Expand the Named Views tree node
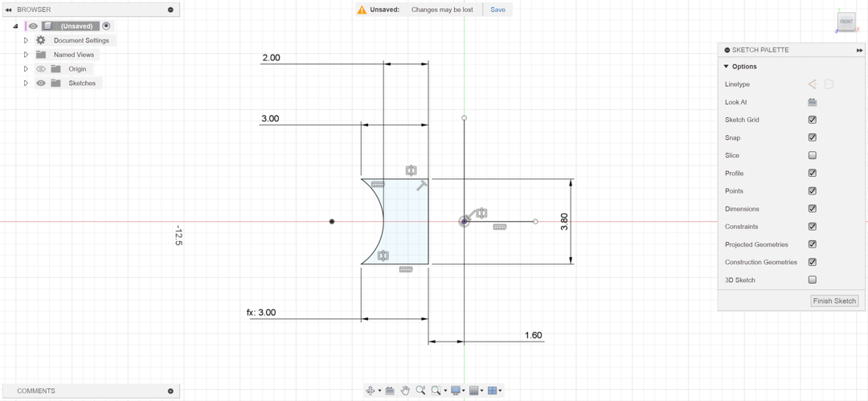Viewport: 868px width, 401px height. pyautogui.click(x=26, y=55)
